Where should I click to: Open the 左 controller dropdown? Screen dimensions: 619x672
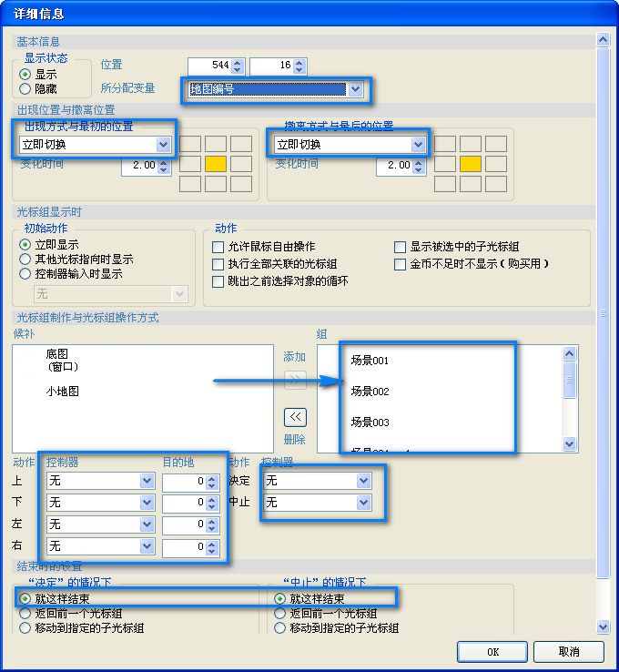(147, 524)
